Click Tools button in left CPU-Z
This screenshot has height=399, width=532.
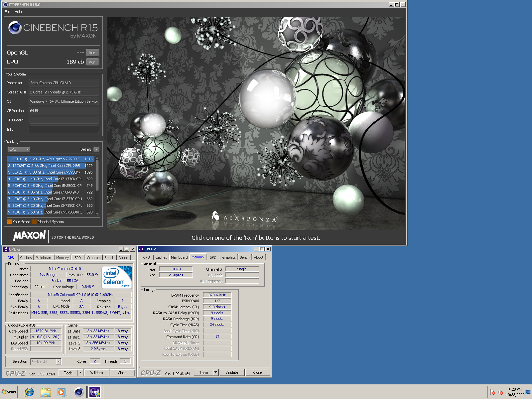pos(68,373)
